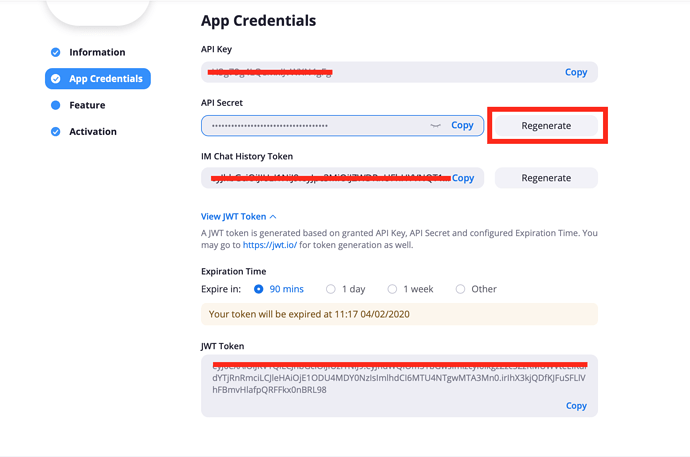Set the expiration to 1 week
This screenshot has height=457, width=690.
(x=393, y=289)
